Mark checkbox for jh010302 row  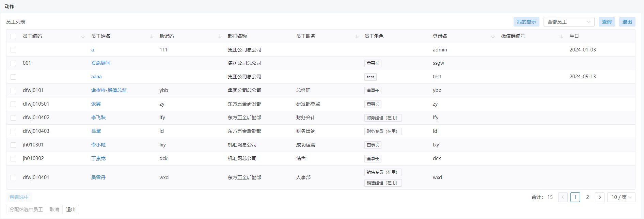(13, 159)
